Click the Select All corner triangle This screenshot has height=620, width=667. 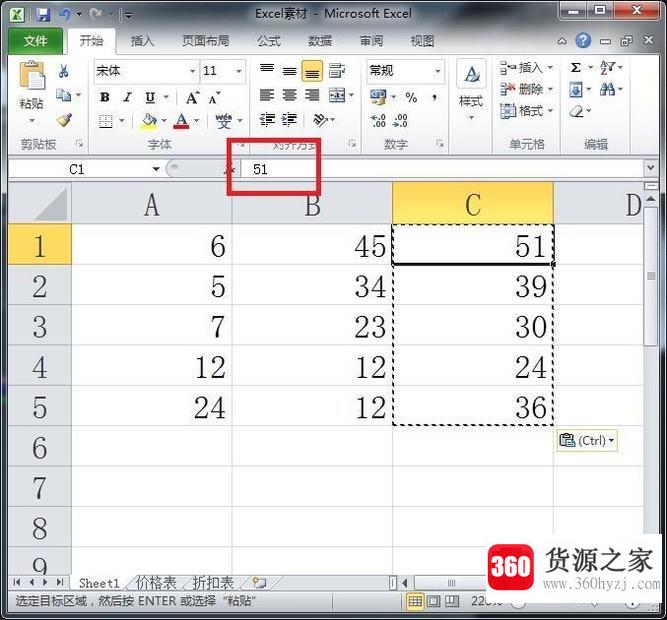[40, 204]
